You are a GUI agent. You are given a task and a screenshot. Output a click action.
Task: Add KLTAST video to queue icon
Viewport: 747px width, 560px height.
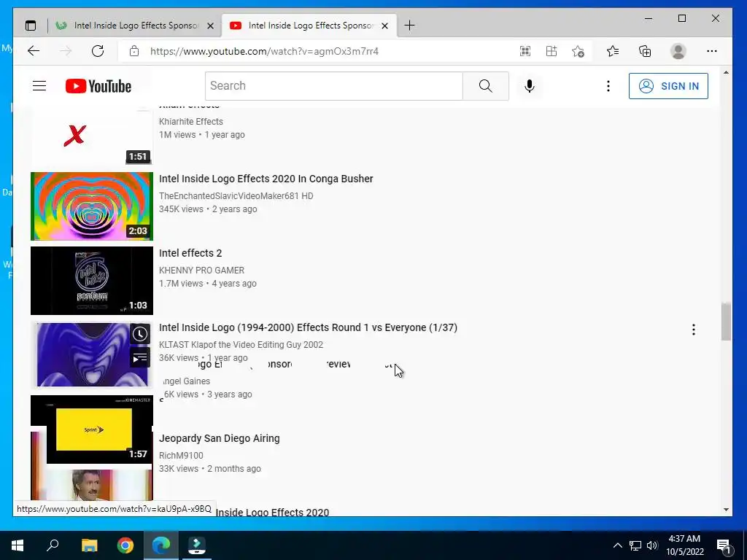[139, 358]
